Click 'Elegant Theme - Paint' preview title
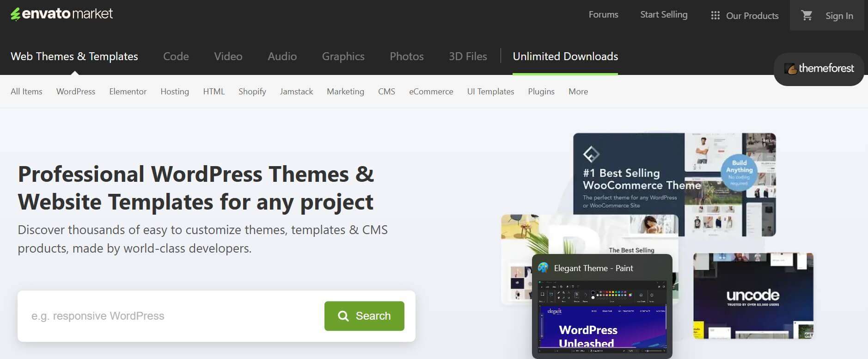Image resolution: width=868 pixels, height=359 pixels. (593, 268)
